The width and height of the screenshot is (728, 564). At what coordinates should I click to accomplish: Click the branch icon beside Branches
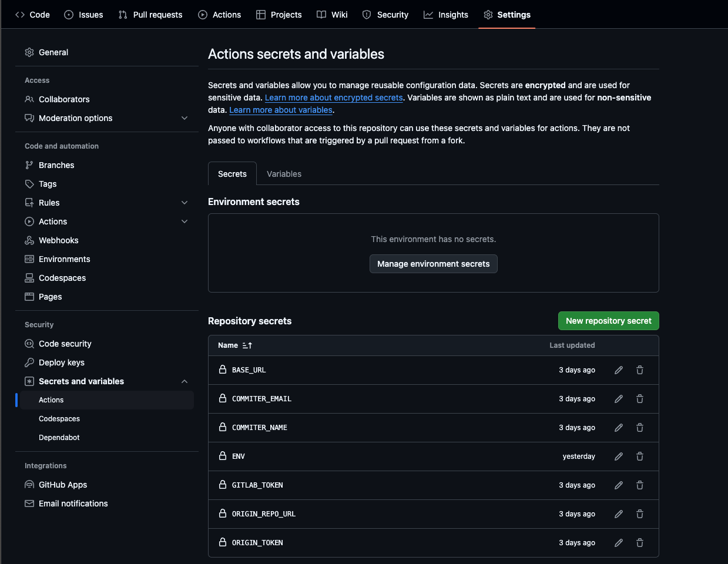[x=29, y=165]
